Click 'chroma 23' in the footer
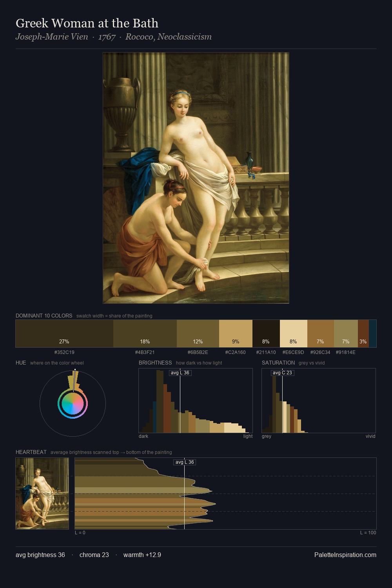Image resolution: width=392 pixels, height=588 pixels. click(94, 555)
